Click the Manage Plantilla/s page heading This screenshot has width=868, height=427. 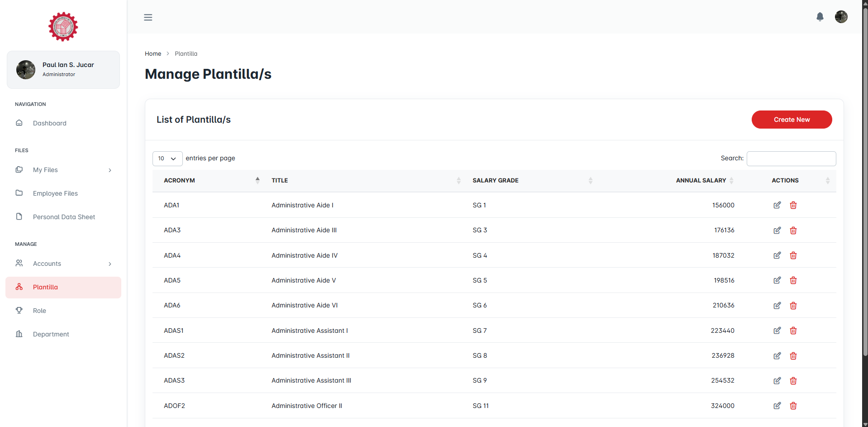pos(208,74)
